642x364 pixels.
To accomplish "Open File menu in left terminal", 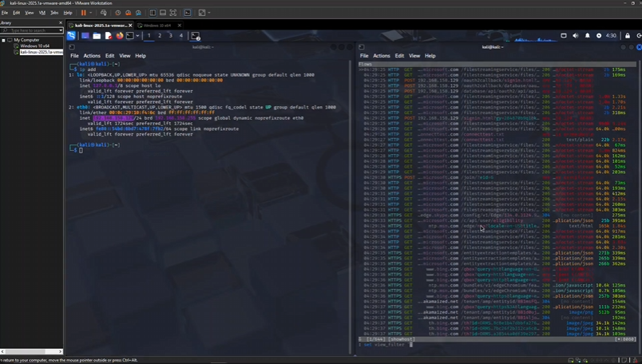I will coord(74,56).
